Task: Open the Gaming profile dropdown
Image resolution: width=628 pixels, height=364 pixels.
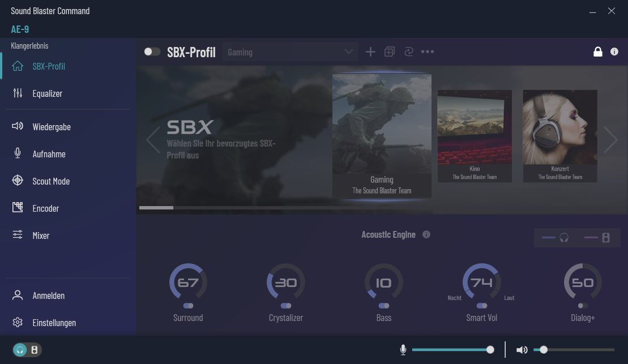Action: [x=290, y=52]
